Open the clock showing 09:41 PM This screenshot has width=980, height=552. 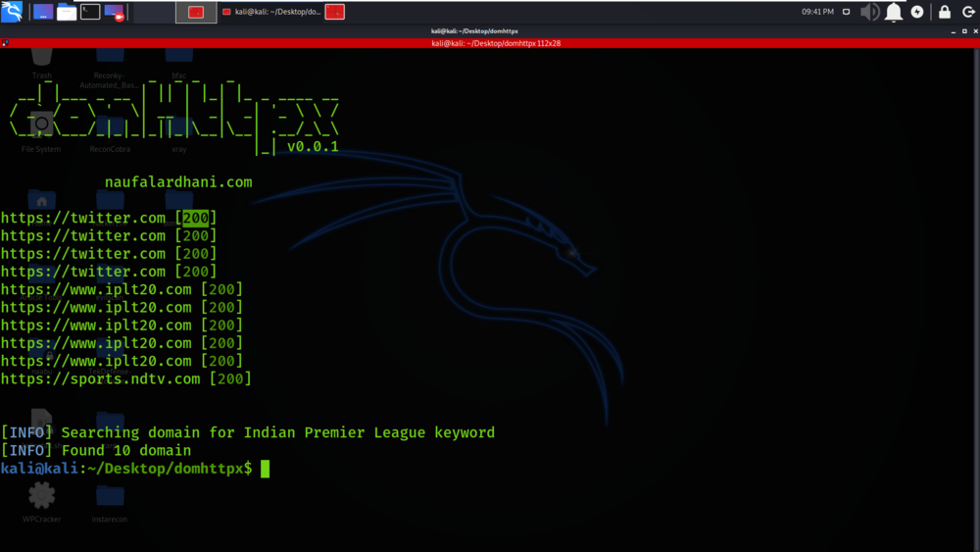coord(817,12)
